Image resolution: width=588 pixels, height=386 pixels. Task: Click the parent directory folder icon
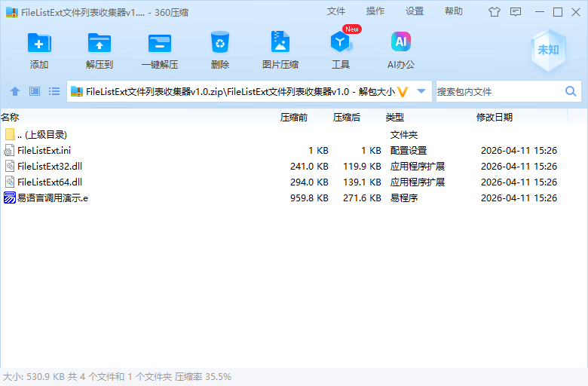[10, 134]
